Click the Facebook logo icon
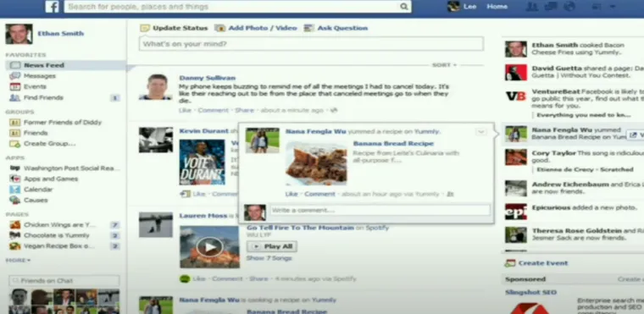644x314 pixels. [53, 7]
